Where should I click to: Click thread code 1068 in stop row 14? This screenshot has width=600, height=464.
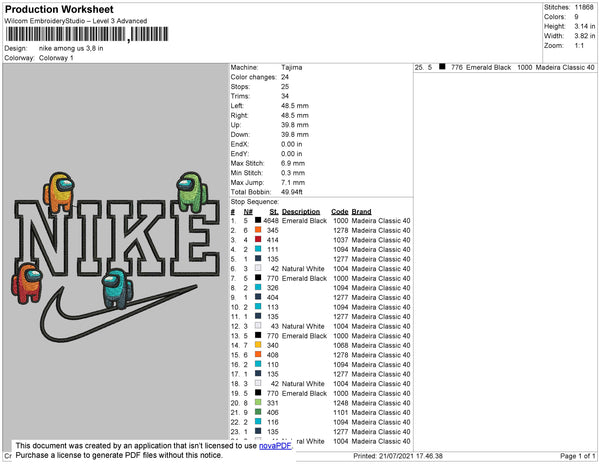(x=341, y=345)
